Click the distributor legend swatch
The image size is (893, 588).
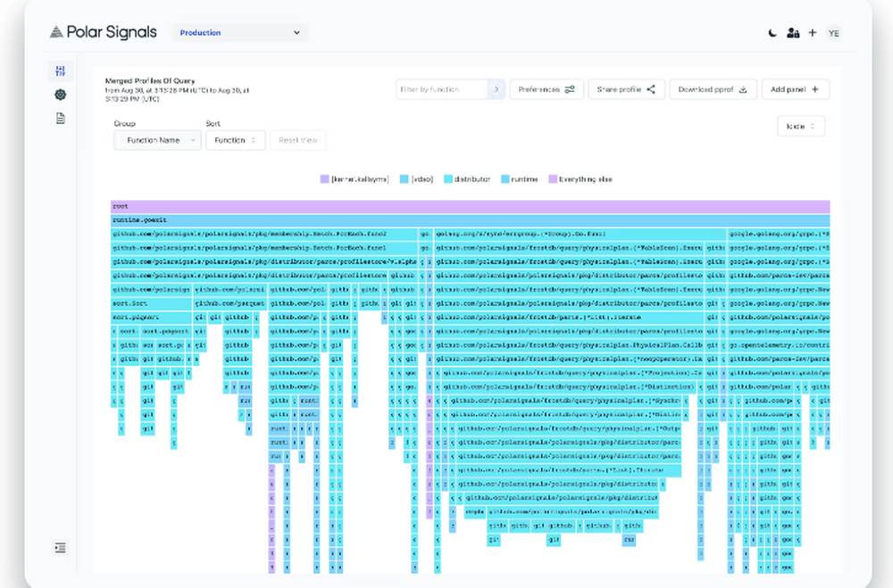click(x=448, y=179)
